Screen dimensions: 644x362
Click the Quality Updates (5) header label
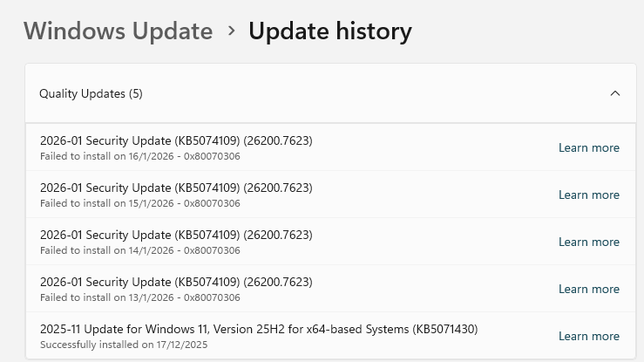tap(91, 93)
